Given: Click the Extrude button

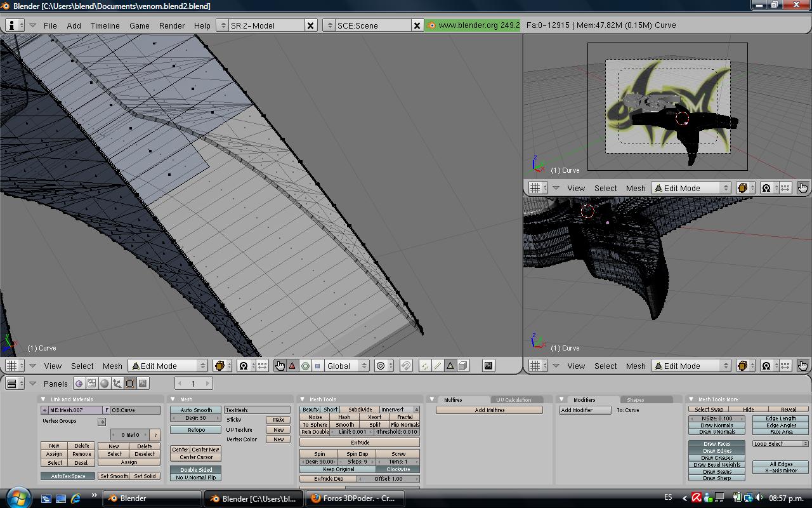Looking at the screenshot, I should point(360,443).
